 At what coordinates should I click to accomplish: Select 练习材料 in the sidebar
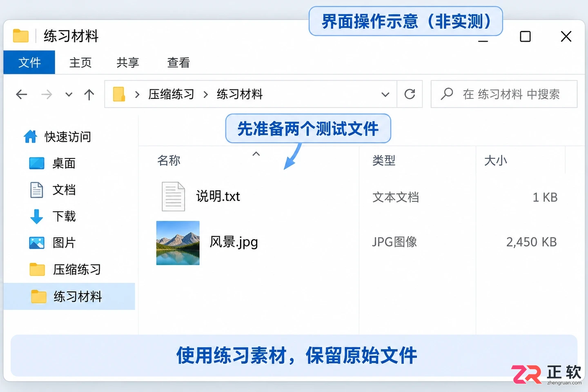(69, 296)
